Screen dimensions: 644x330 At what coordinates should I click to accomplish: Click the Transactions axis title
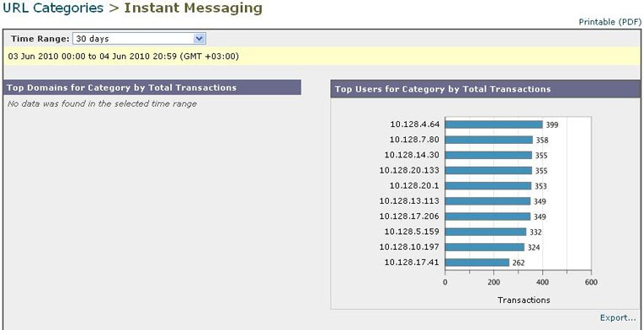click(524, 300)
